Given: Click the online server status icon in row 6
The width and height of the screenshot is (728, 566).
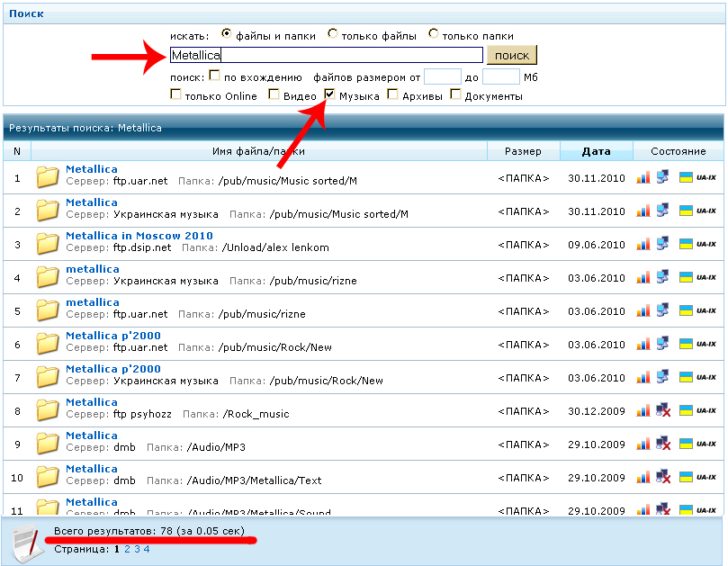Looking at the screenshot, I should tap(662, 343).
